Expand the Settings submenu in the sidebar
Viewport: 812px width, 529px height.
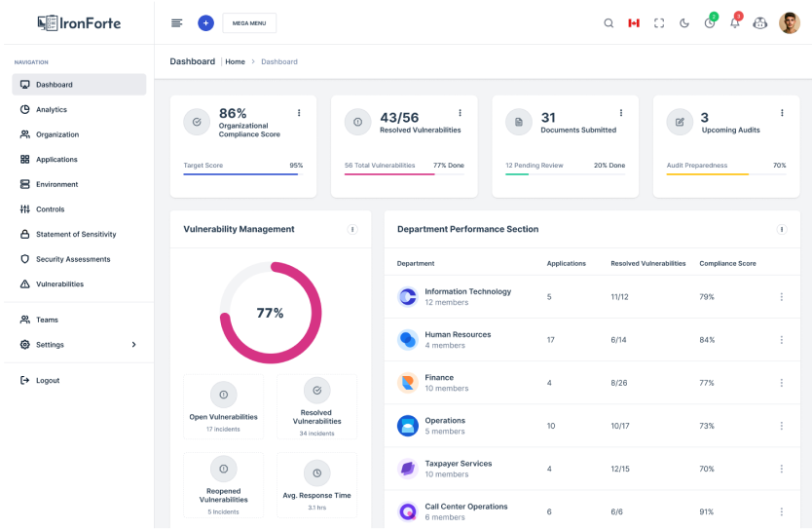click(x=133, y=345)
